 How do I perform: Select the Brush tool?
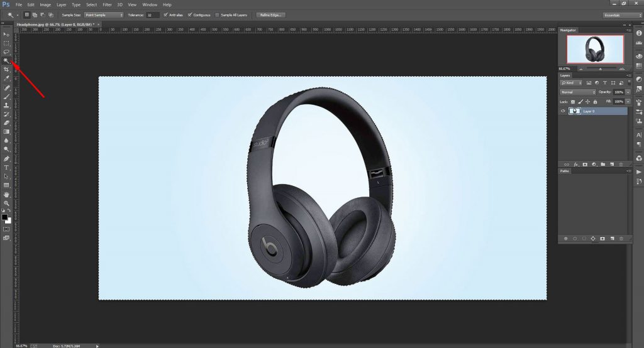tap(6, 97)
